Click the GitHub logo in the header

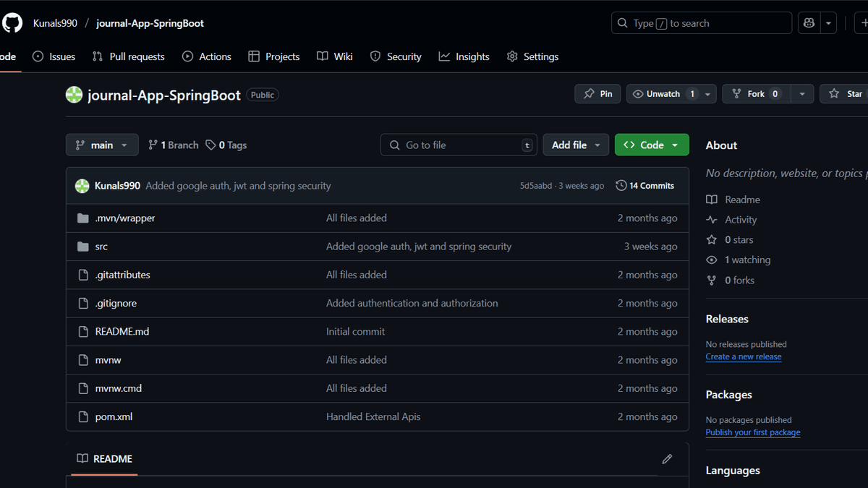pyautogui.click(x=12, y=23)
